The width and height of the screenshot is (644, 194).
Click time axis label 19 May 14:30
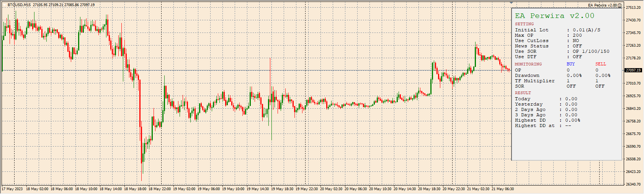pyautogui.click(x=258, y=189)
